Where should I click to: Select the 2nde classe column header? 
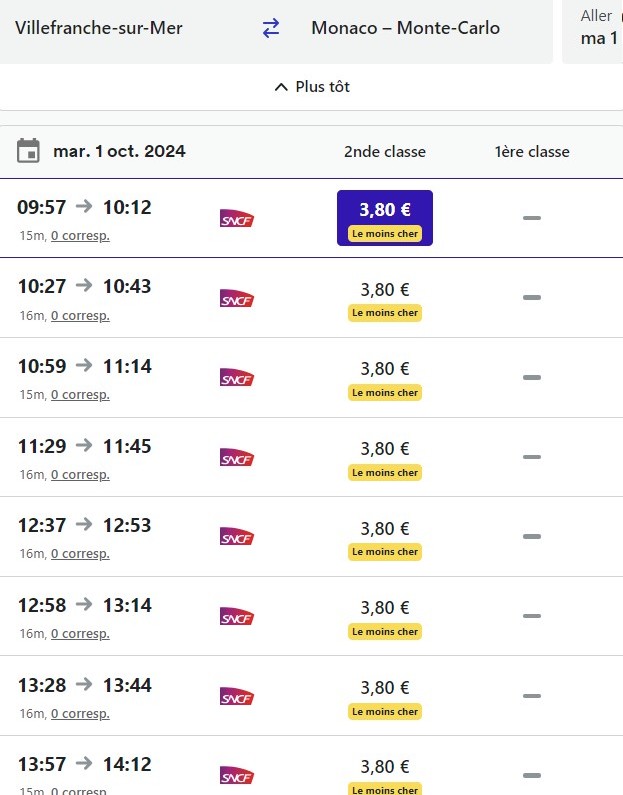click(x=385, y=152)
